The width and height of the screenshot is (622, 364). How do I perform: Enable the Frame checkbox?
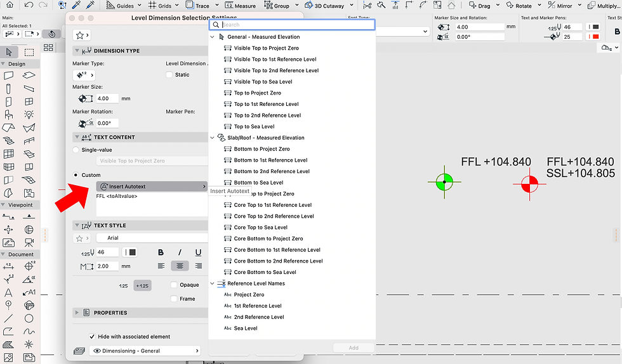174,299
